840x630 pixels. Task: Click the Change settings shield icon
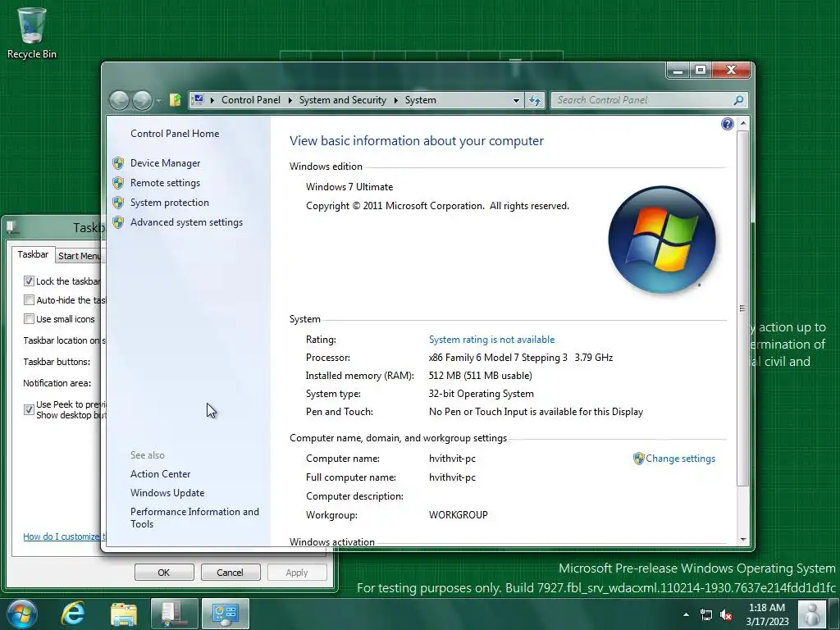pyautogui.click(x=638, y=459)
